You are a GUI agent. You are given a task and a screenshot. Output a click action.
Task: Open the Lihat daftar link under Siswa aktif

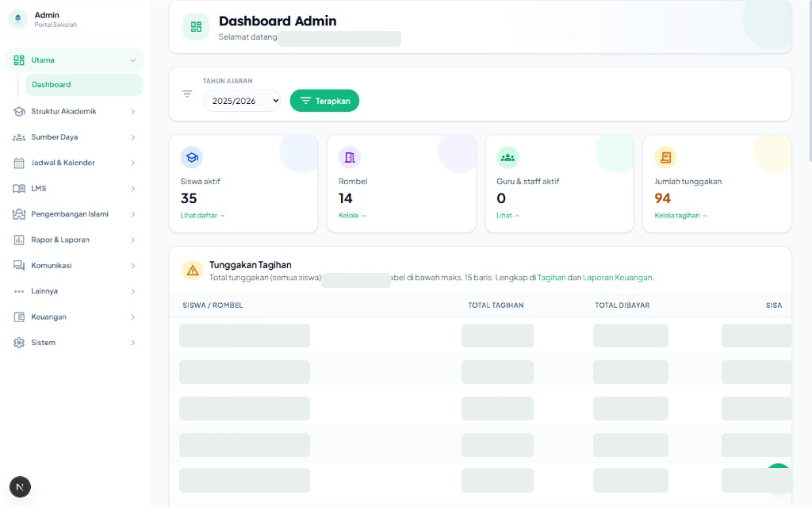[202, 215]
